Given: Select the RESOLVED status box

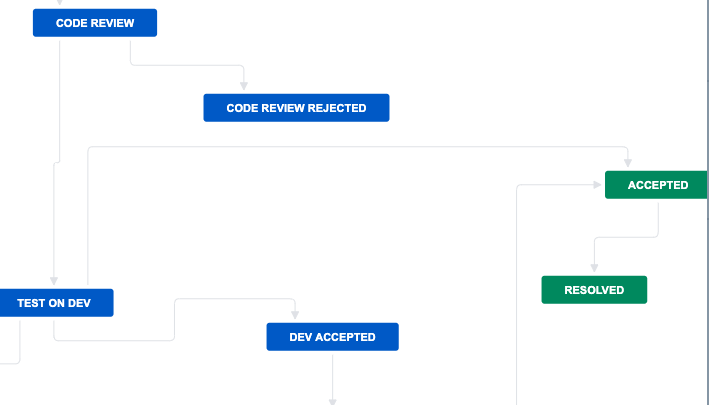Looking at the screenshot, I should pyautogui.click(x=594, y=290).
